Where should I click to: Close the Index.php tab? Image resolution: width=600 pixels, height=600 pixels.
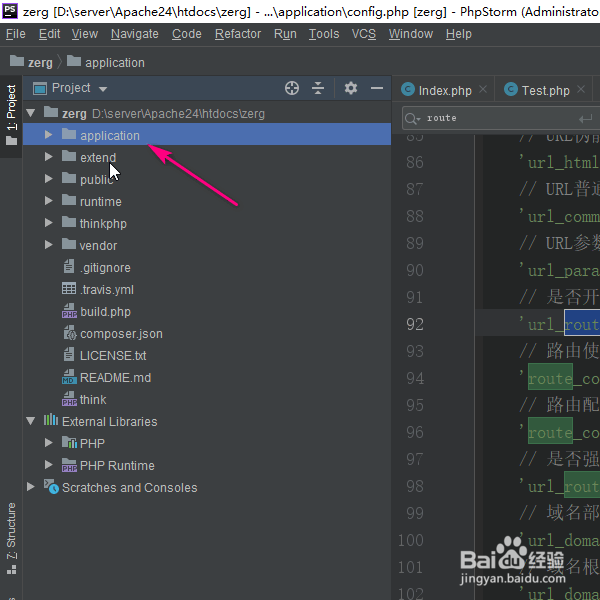tap(483, 89)
